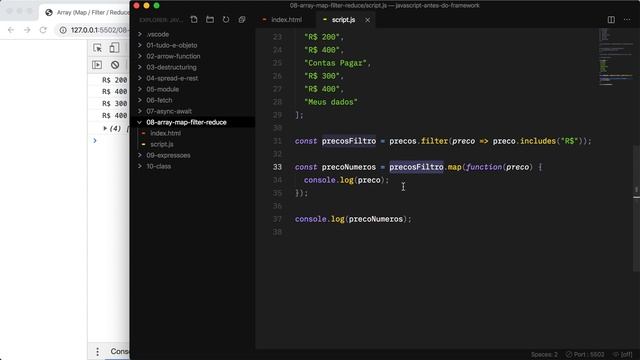The width and height of the screenshot is (640, 360).
Task: Expand the 05-module folder
Action: pos(162,89)
